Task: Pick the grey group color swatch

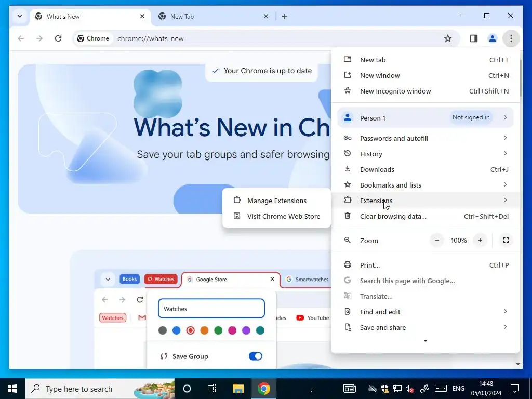Action: click(163, 330)
